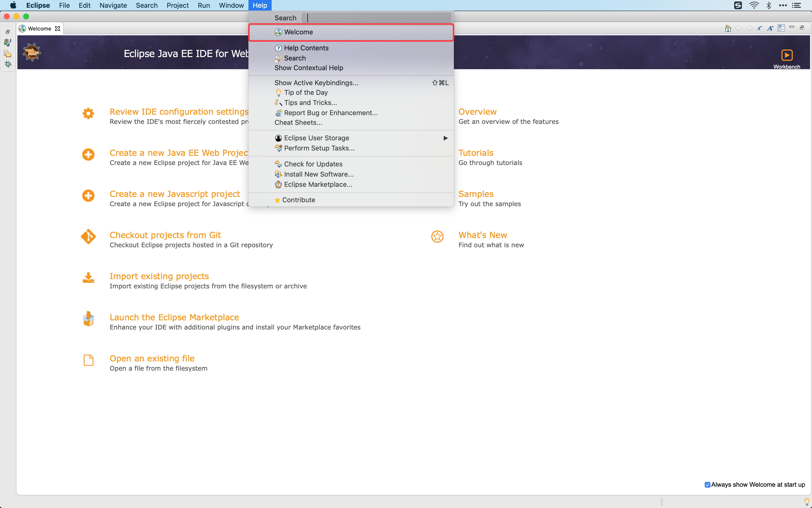Open the Tutorials link

476,153
